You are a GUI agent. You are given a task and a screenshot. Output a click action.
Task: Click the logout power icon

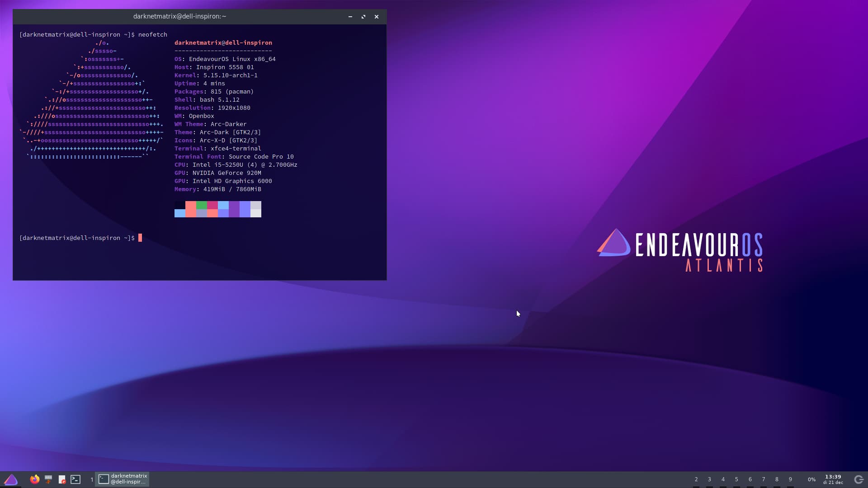859,479
